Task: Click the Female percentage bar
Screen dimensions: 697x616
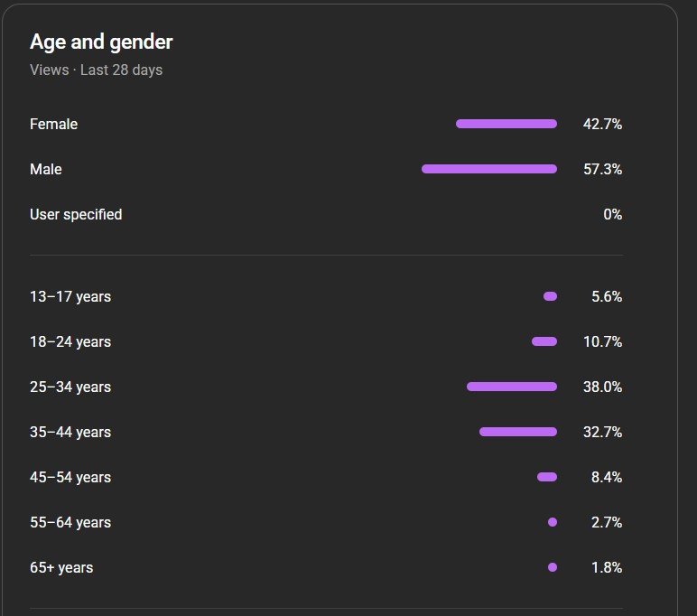Action: [506, 124]
